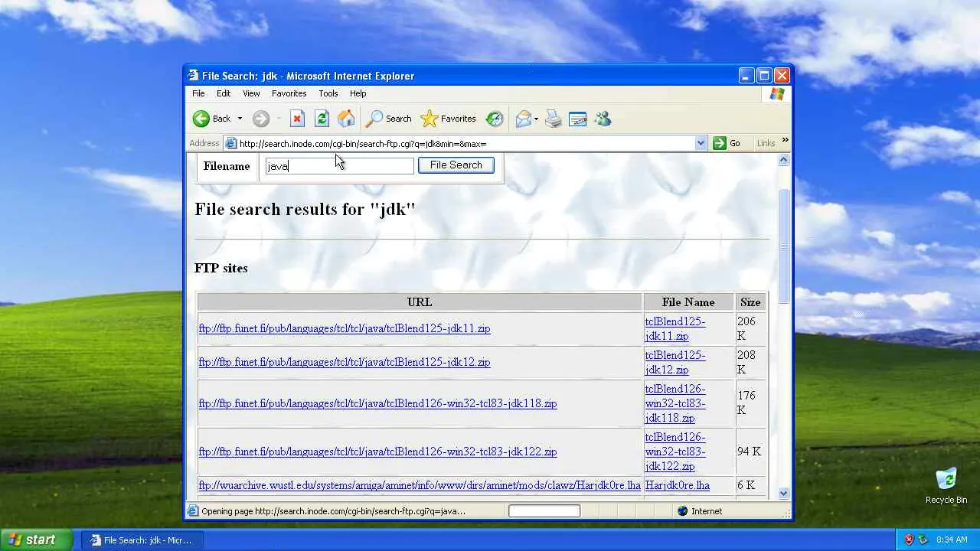Click the "206 K" size cell
The width and height of the screenshot is (980, 551).
(750, 328)
